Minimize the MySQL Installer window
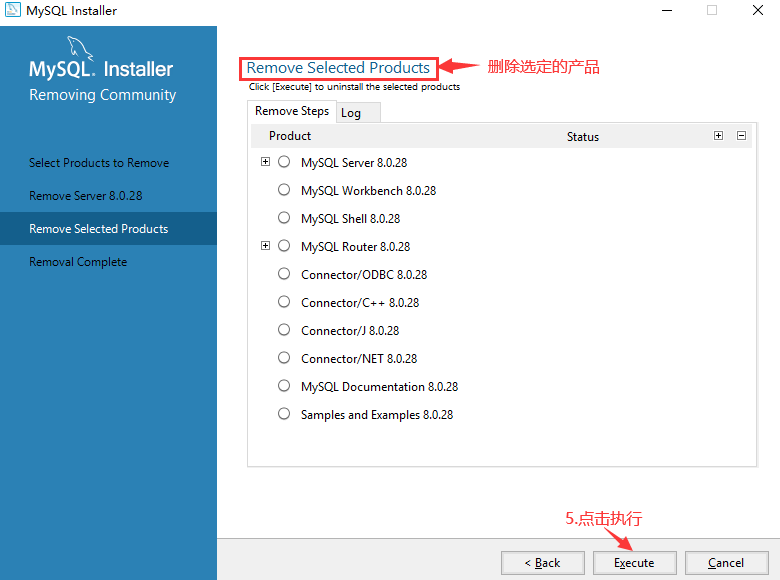Image resolution: width=780 pixels, height=580 pixels. tap(667, 10)
